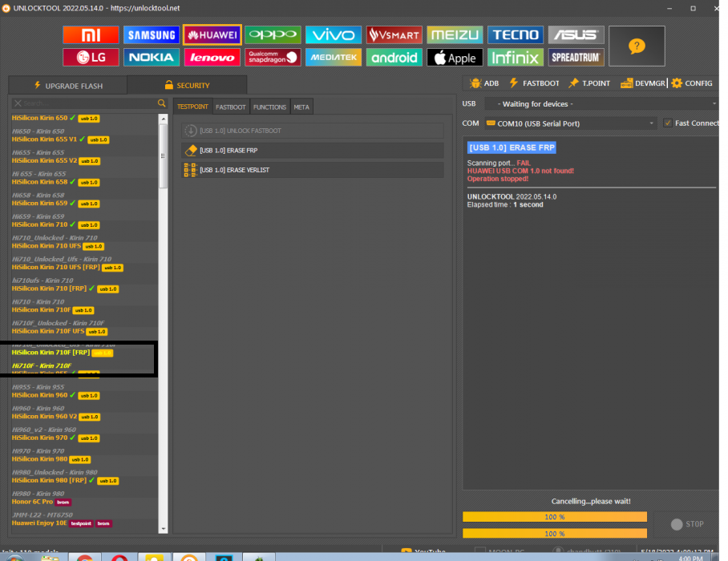Clear the search with the X icon

coord(18,103)
